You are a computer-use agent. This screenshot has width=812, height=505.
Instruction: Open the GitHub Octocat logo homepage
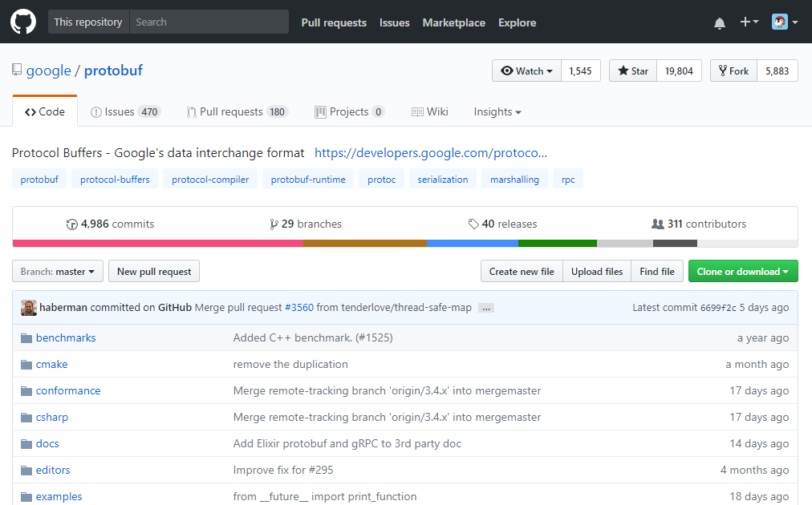pos(23,22)
